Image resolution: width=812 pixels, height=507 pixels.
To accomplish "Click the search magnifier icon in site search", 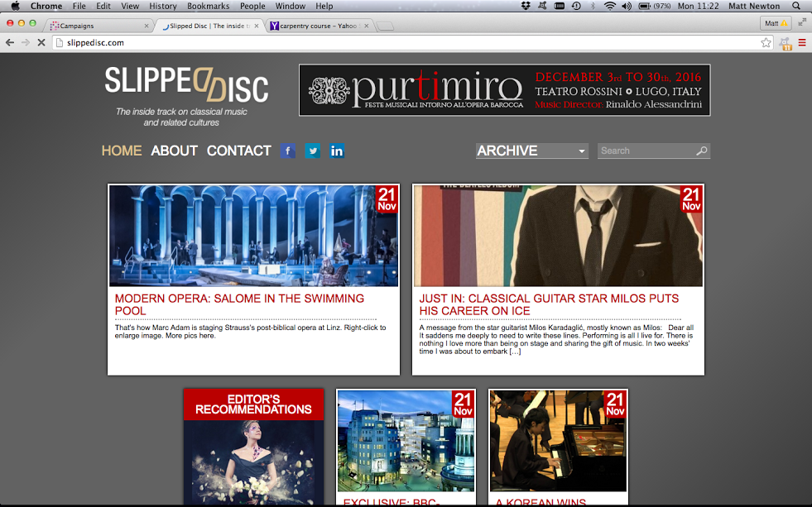I will (702, 151).
